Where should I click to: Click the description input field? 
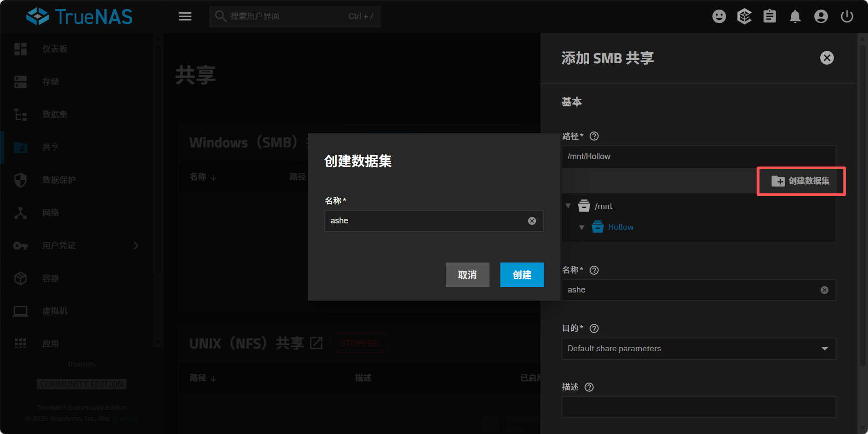pyautogui.click(x=698, y=407)
